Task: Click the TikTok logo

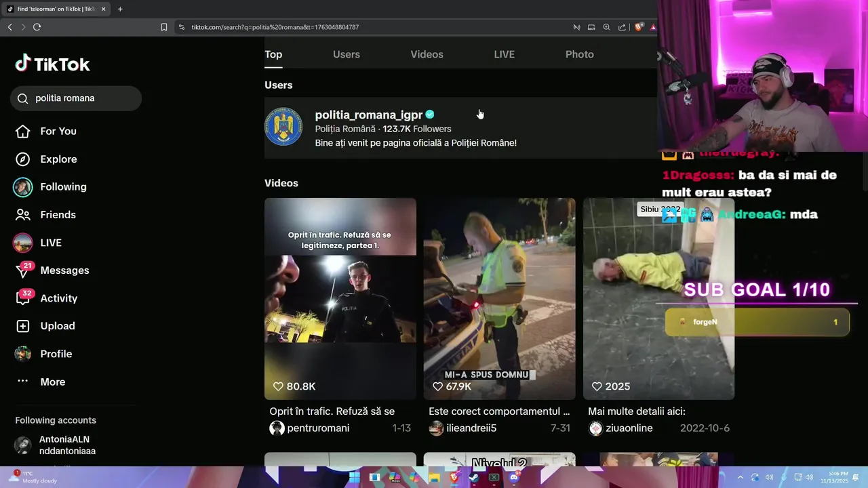Action: point(52,64)
